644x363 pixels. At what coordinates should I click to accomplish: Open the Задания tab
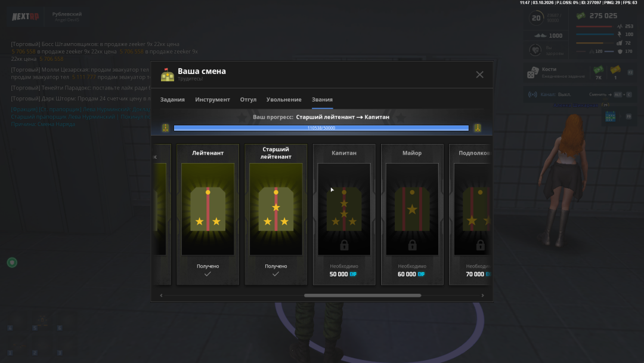coord(172,100)
